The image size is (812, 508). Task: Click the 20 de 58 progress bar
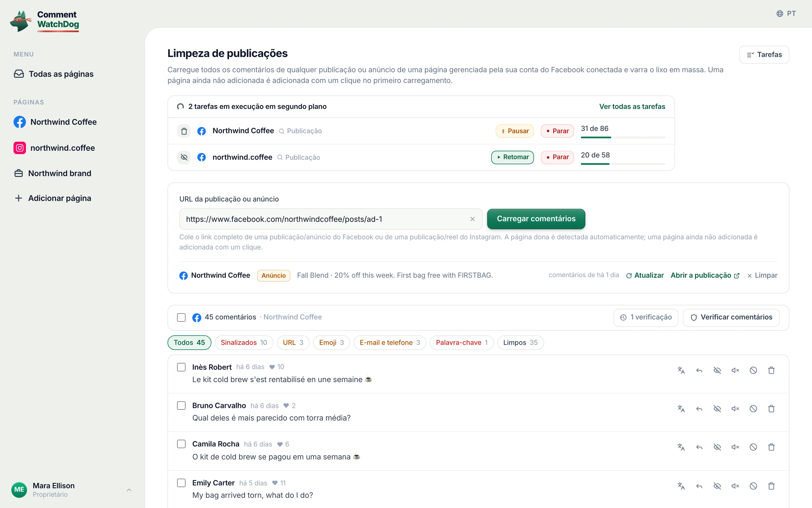(x=623, y=164)
